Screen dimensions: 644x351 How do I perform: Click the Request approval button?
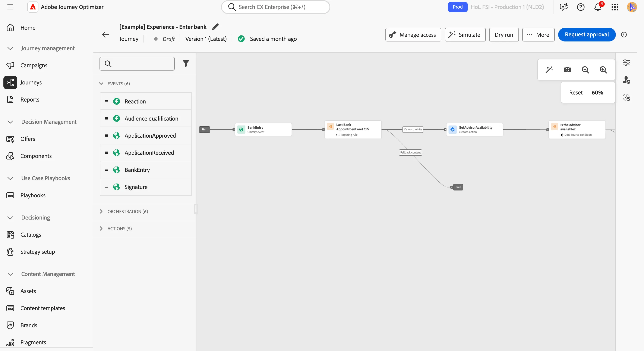click(587, 35)
